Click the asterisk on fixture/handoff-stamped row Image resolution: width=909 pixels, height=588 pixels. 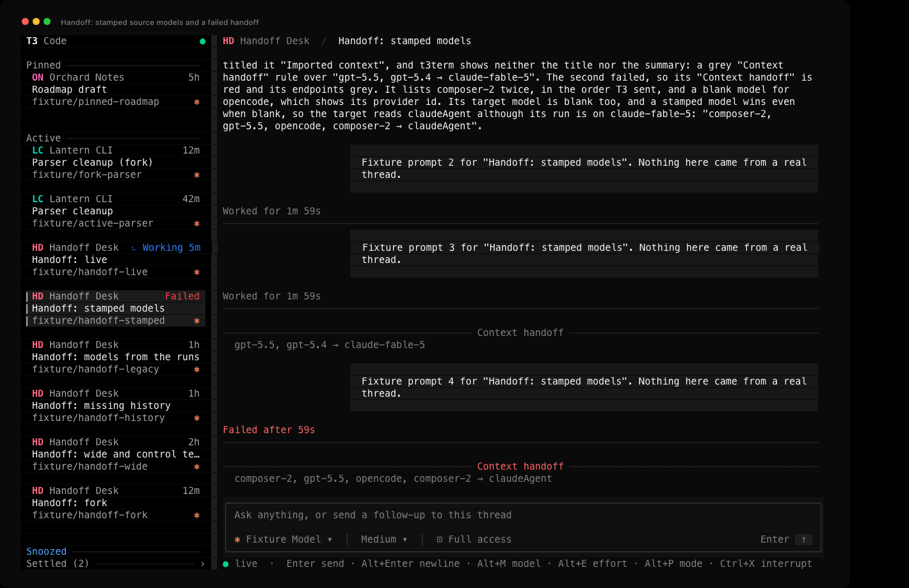coord(197,321)
